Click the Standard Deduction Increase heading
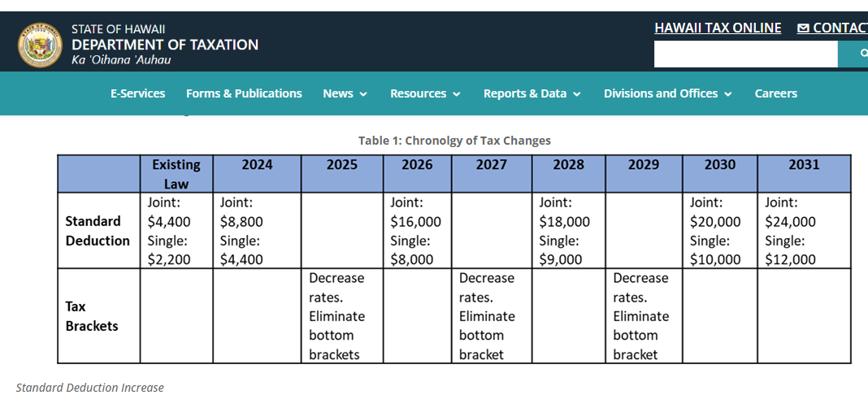868x395 pixels. coord(90,388)
